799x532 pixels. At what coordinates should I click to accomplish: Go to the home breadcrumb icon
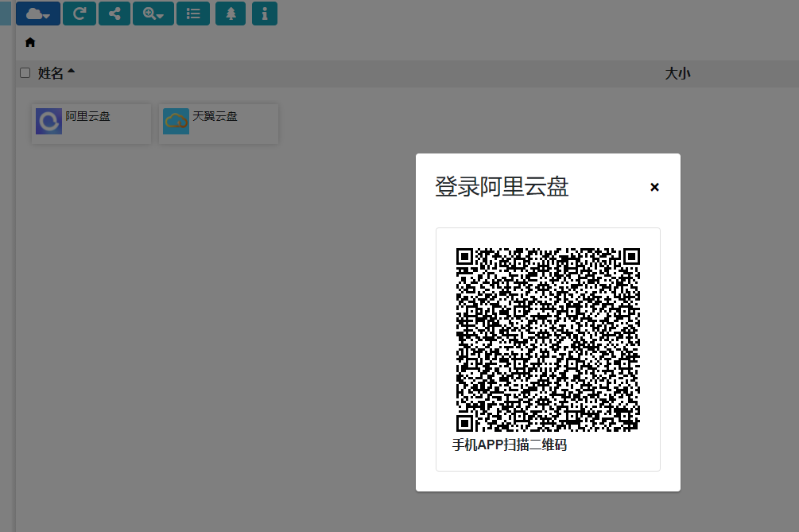(30, 42)
